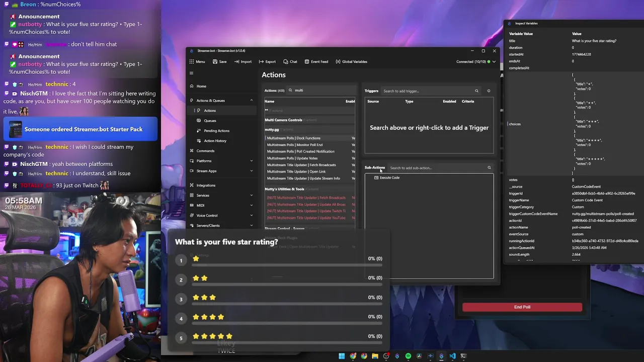This screenshot has width=644, height=362.
Task: Select red '[NUT] Multistream Title Updater | Update YouTube' row
Action: pyautogui.click(x=310, y=218)
